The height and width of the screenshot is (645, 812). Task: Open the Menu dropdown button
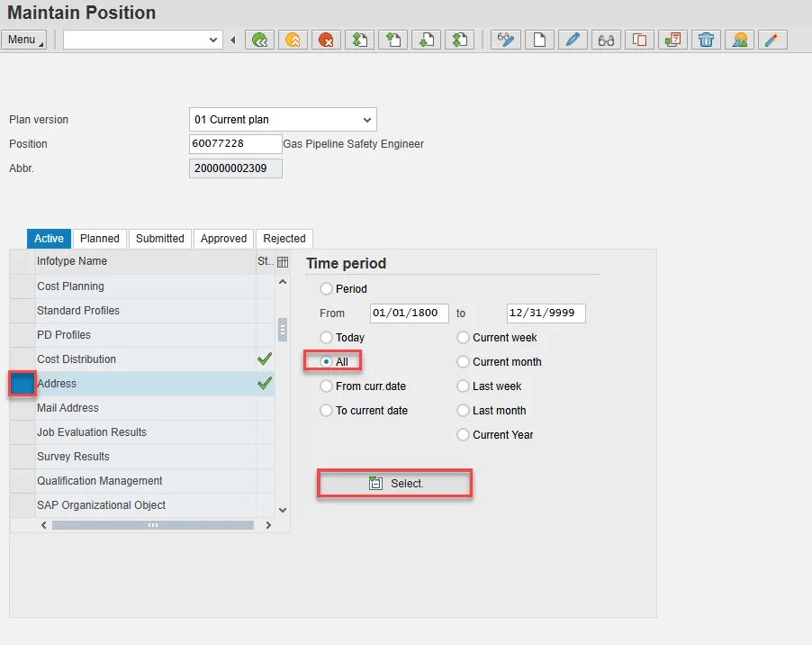point(24,40)
